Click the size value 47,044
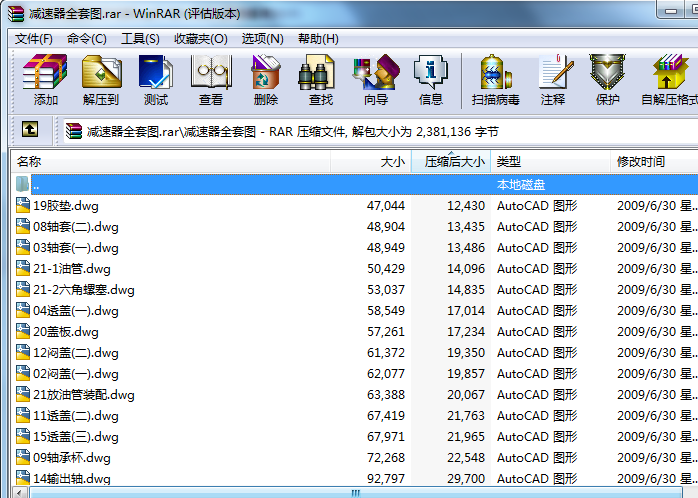The width and height of the screenshot is (698, 498). [386, 206]
